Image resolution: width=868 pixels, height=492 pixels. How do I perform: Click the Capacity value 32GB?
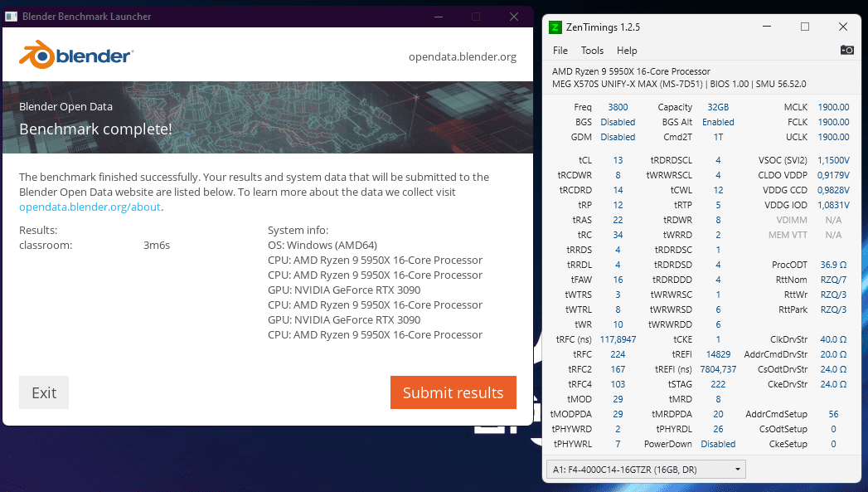(718, 107)
